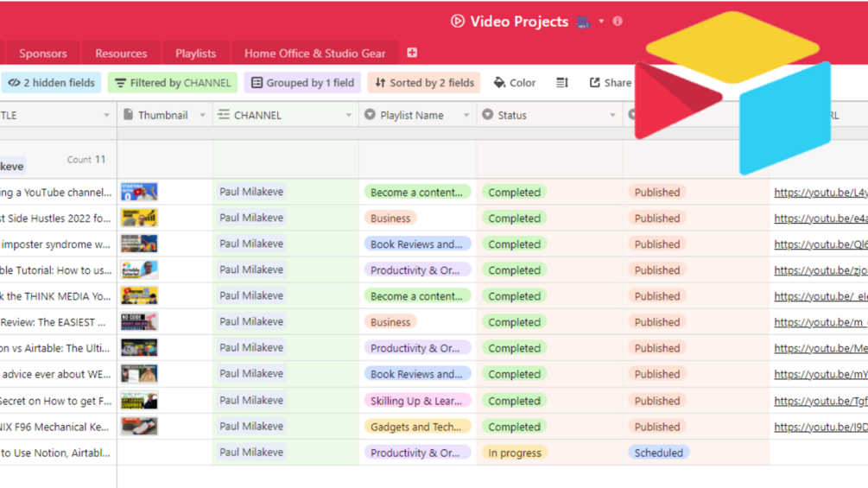Screen dimensions: 868x488
Task: Open the youtu.be/I9D link
Action: click(x=821, y=427)
